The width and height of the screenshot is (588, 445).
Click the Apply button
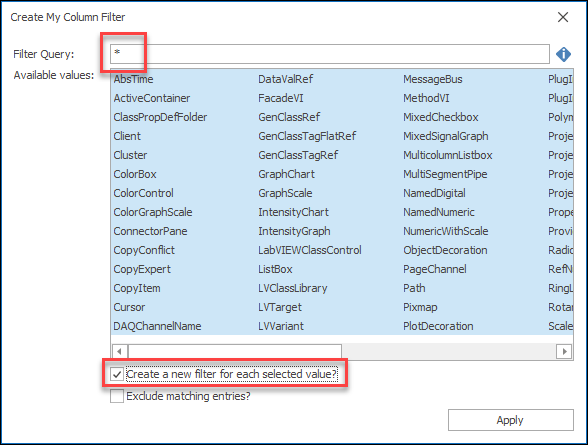(510, 420)
